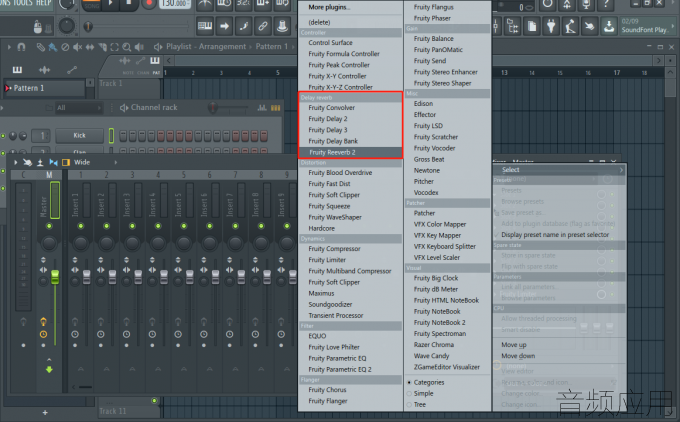Click the song position slider under the transport

tap(138, 26)
